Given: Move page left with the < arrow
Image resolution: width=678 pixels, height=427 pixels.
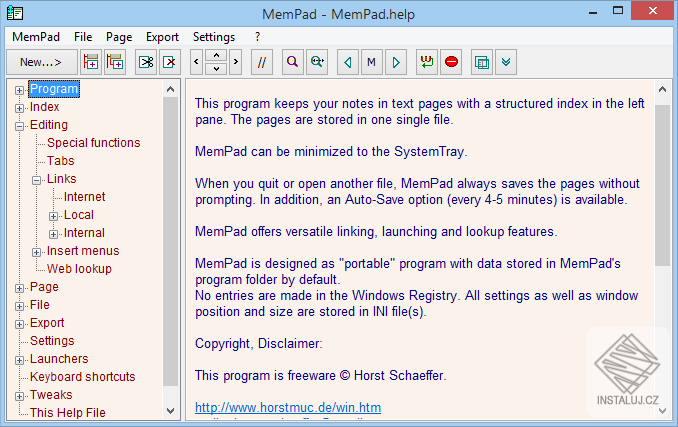Looking at the screenshot, I should click(196, 62).
